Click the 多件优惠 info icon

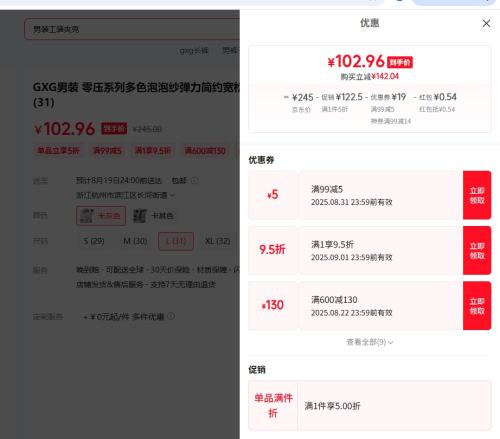[171, 316]
